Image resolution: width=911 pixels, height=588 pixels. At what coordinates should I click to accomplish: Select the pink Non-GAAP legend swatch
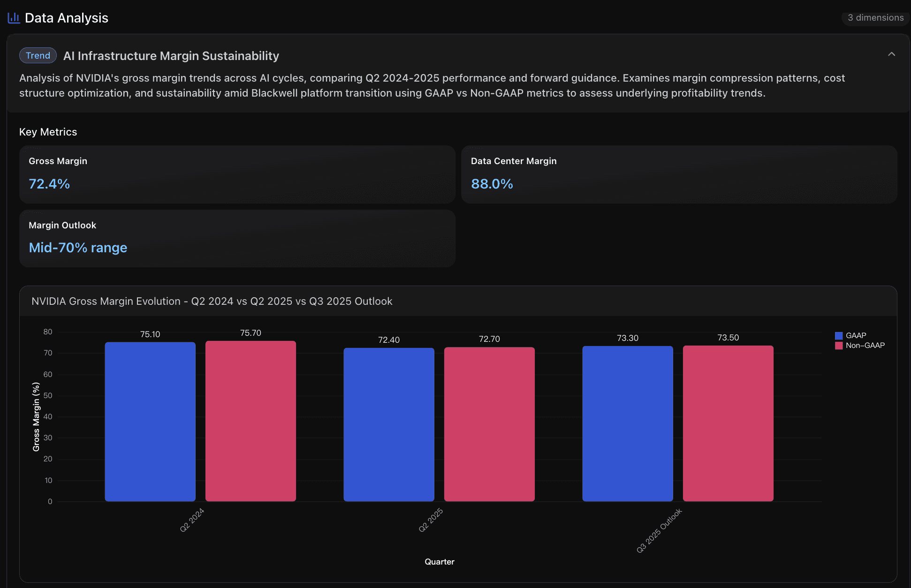(x=838, y=346)
